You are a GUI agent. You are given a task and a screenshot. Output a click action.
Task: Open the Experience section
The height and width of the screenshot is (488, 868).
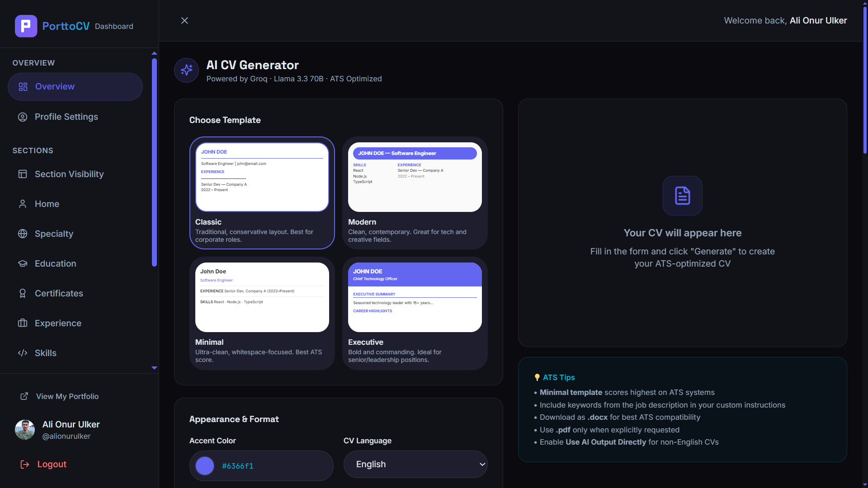click(x=75, y=323)
